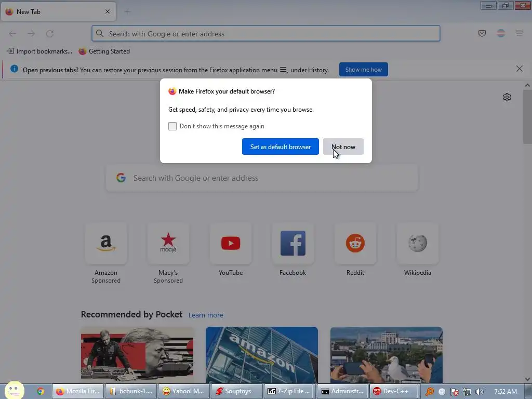The image size is (532, 399).
Task: Open the Pocket story with the desk illustration
Action: click(x=137, y=354)
